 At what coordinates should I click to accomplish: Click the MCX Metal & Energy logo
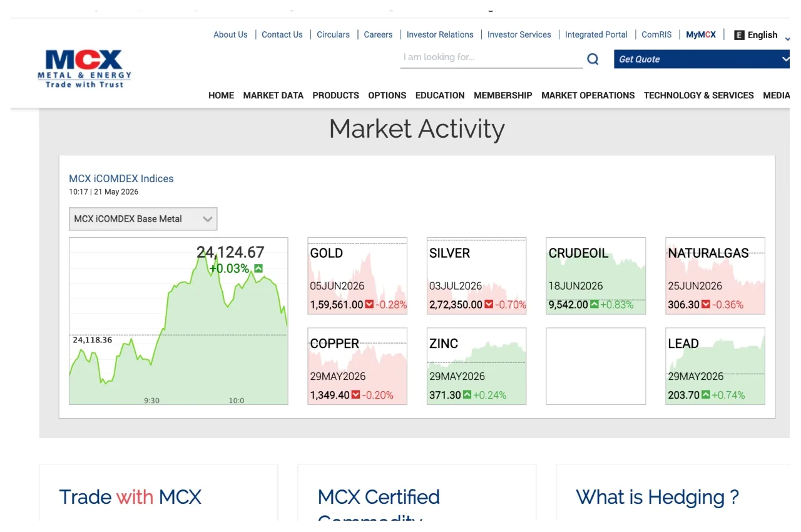tap(84, 69)
